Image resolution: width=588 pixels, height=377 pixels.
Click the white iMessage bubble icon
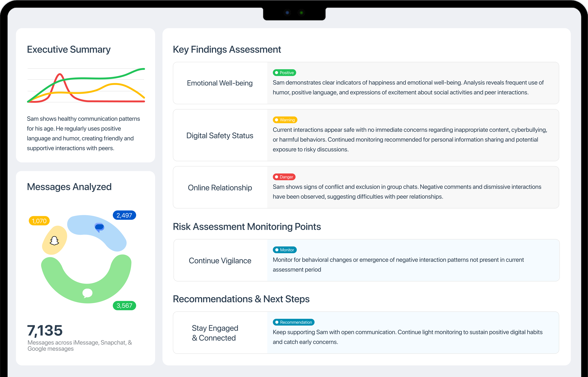coord(87,293)
